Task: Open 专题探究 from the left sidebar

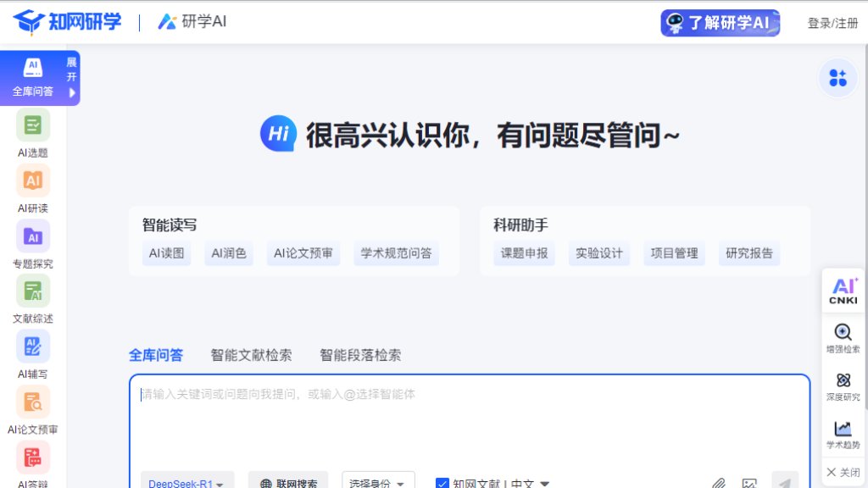Action: click(x=32, y=243)
